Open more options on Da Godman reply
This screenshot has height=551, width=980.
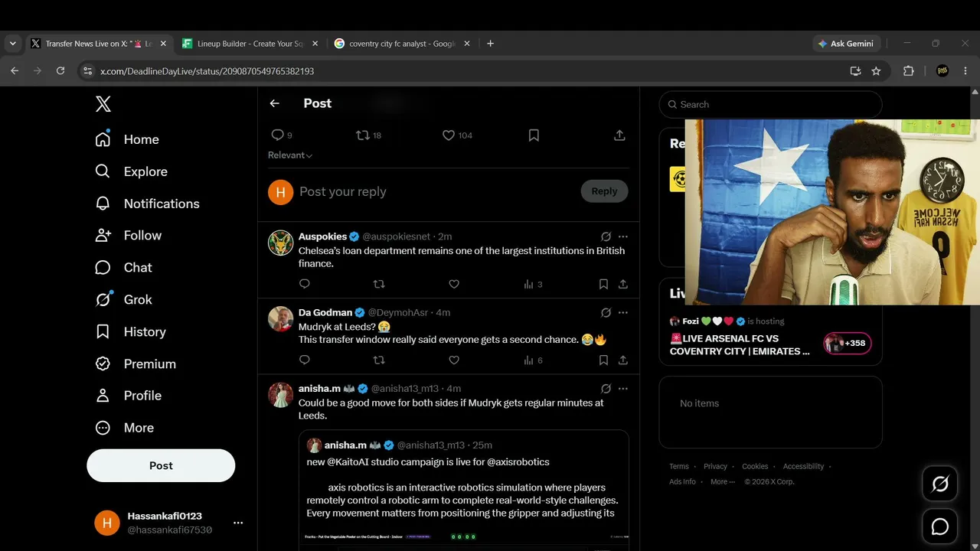[623, 312]
